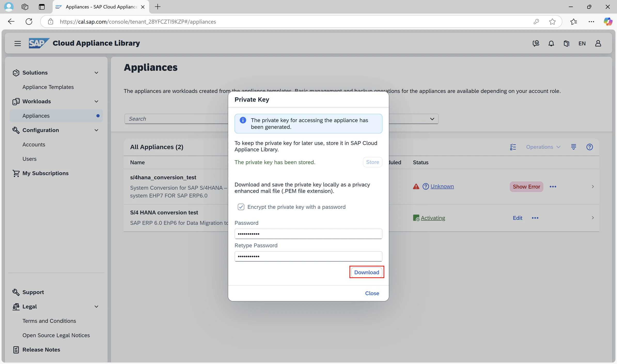The width and height of the screenshot is (617, 364).
Task: Focus the Password field
Action: (x=308, y=234)
